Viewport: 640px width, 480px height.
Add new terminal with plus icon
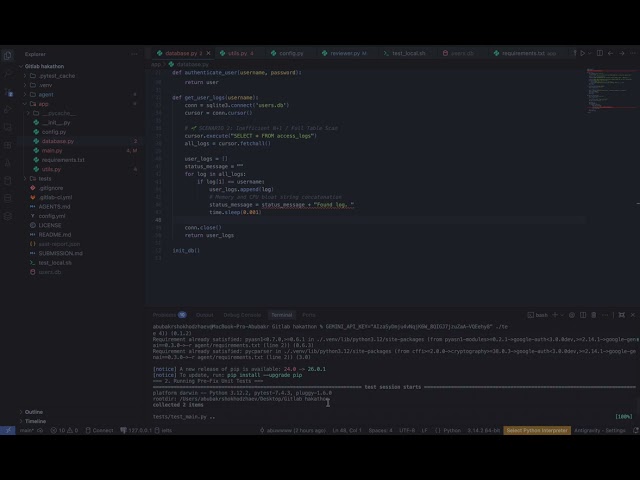[x=555, y=315]
